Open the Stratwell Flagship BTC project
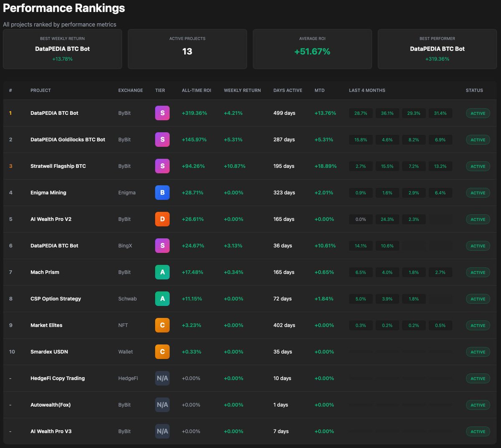This screenshot has height=448, width=501. (x=58, y=166)
